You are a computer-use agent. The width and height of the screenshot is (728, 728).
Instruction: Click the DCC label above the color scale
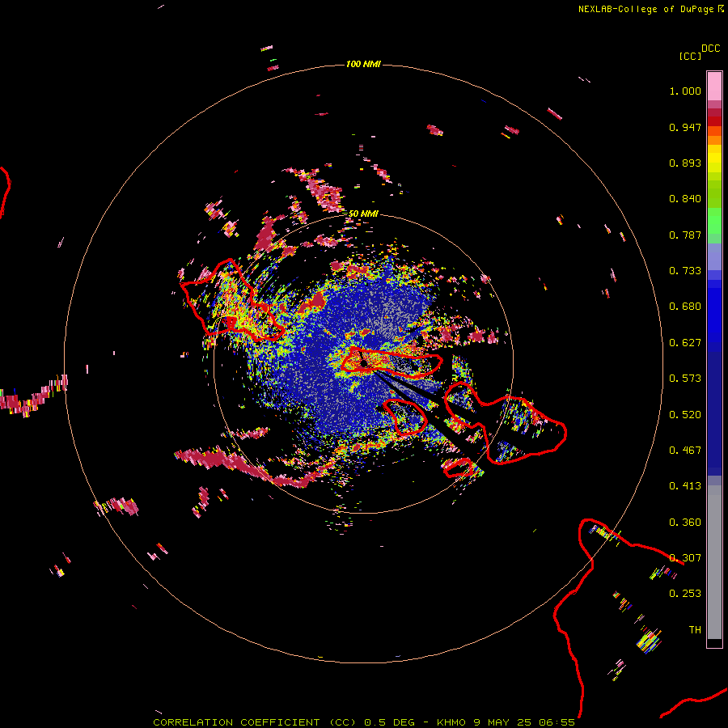(x=710, y=49)
